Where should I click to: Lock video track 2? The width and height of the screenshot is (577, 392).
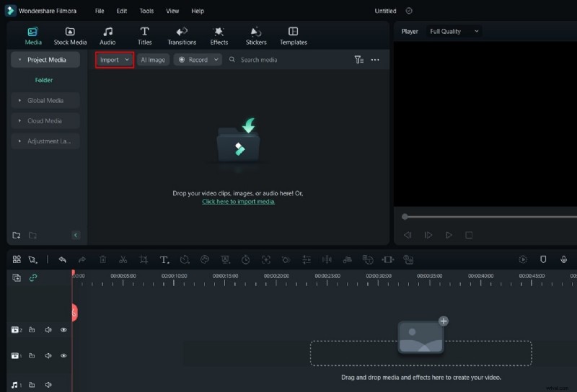[32, 330]
